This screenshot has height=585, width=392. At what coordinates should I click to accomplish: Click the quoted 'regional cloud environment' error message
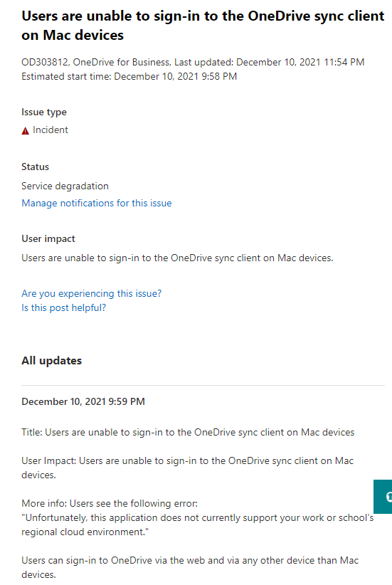point(197,525)
